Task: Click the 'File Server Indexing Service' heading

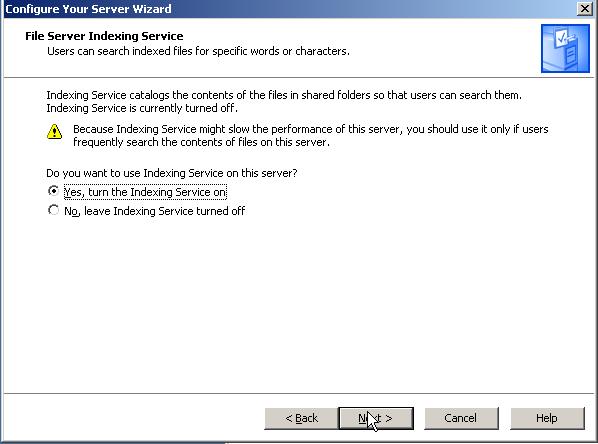Action: pos(104,36)
